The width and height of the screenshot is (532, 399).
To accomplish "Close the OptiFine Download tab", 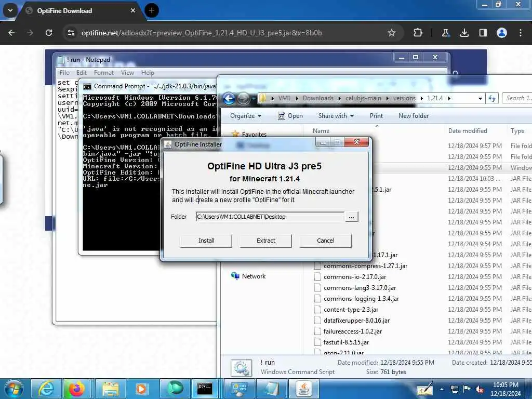I will pos(133,10).
